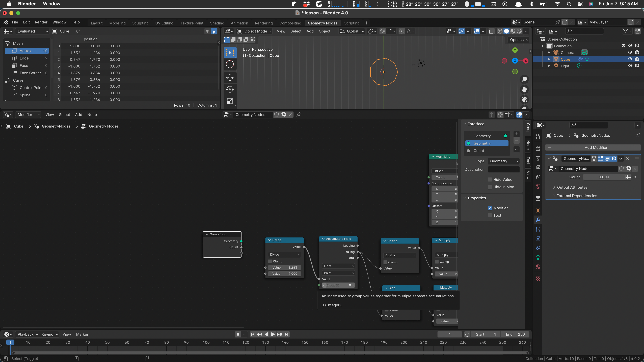The image size is (644, 362).
Task: Open the Render properties tab
Action: coord(538,149)
